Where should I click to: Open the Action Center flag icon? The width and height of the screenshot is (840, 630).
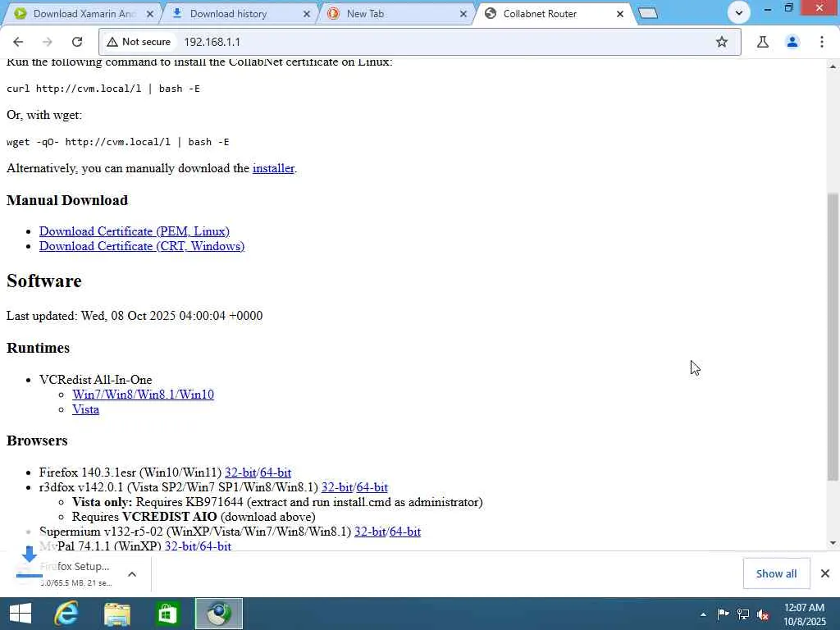(723, 614)
